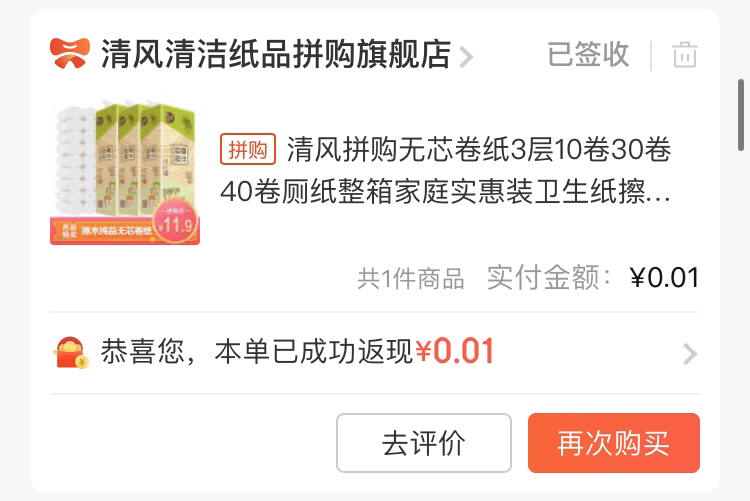Open store page via chevron after store name
Viewport: 750px width, 501px height.
tap(466, 57)
